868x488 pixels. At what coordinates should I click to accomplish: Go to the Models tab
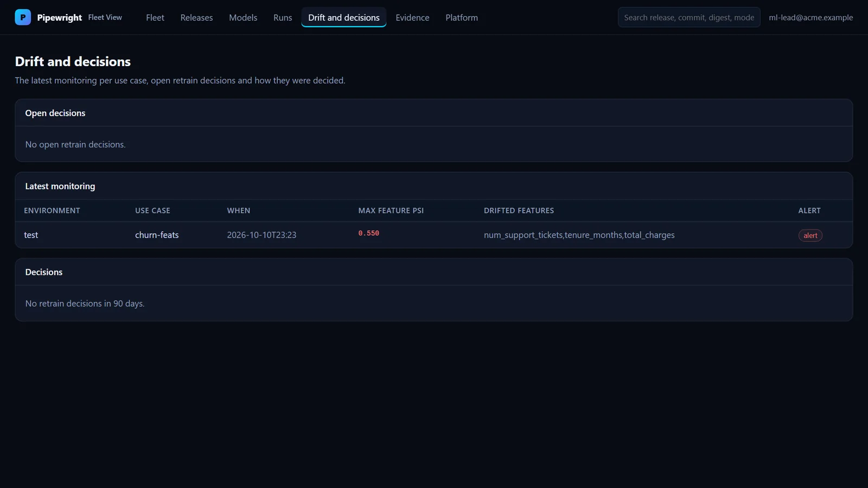[243, 17]
